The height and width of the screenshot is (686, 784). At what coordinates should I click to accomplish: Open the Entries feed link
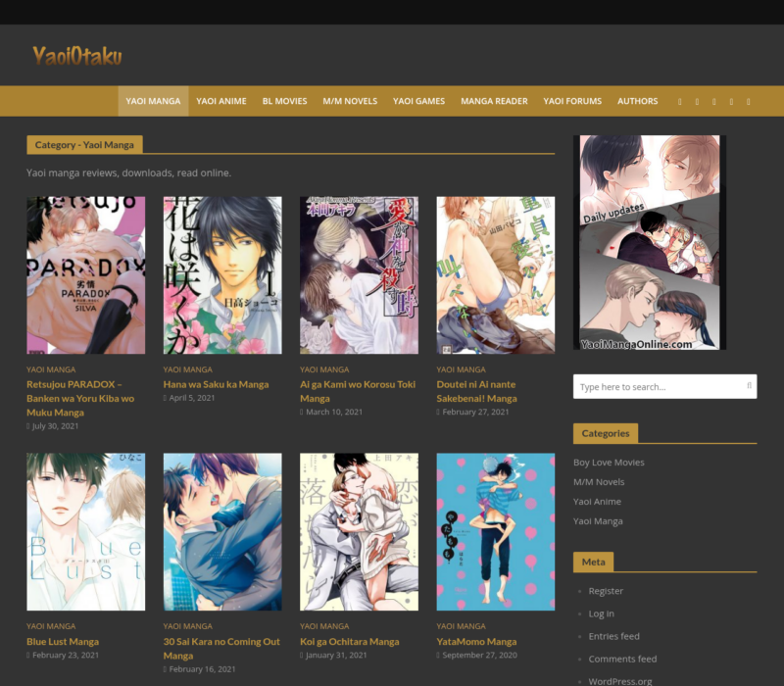tap(613, 636)
